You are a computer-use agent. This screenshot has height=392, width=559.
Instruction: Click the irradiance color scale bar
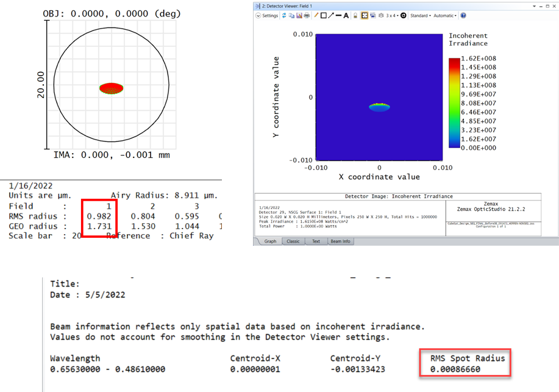pos(454,103)
